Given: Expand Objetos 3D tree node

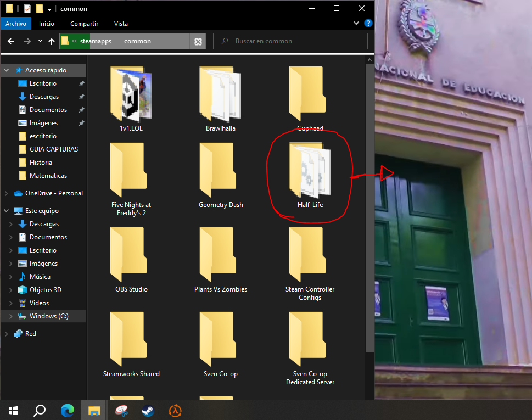Looking at the screenshot, I should (x=10, y=290).
